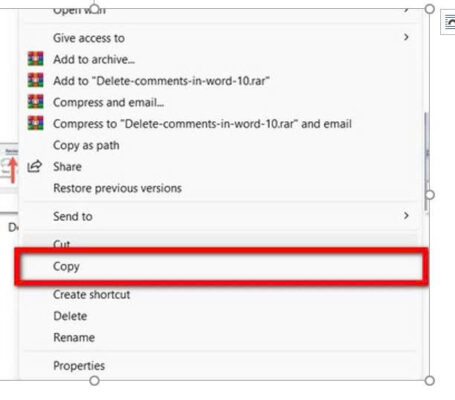Expand the Give access to submenu arrow
Viewport: 455px width, 400px height.
pyautogui.click(x=406, y=37)
